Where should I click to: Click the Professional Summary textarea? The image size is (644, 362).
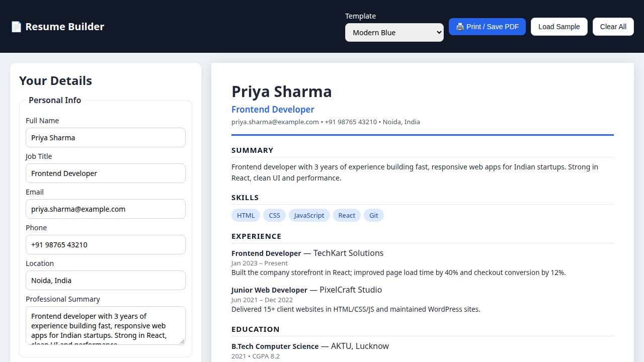click(106, 325)
